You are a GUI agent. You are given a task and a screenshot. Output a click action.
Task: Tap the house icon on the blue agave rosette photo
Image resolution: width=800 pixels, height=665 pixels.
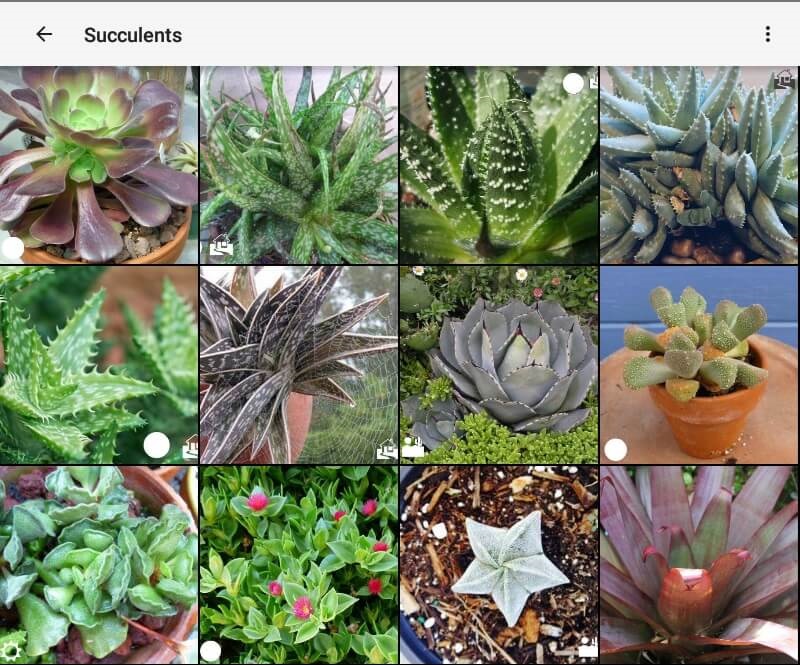(413, 446)
